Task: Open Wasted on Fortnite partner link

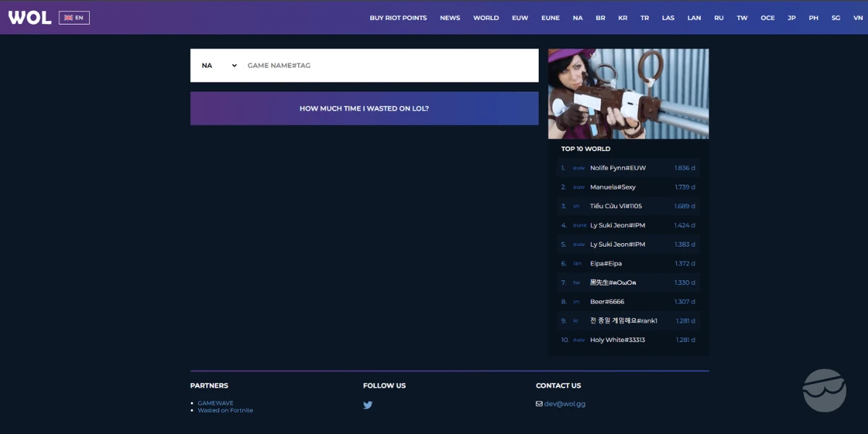Action: pos(226,410)
